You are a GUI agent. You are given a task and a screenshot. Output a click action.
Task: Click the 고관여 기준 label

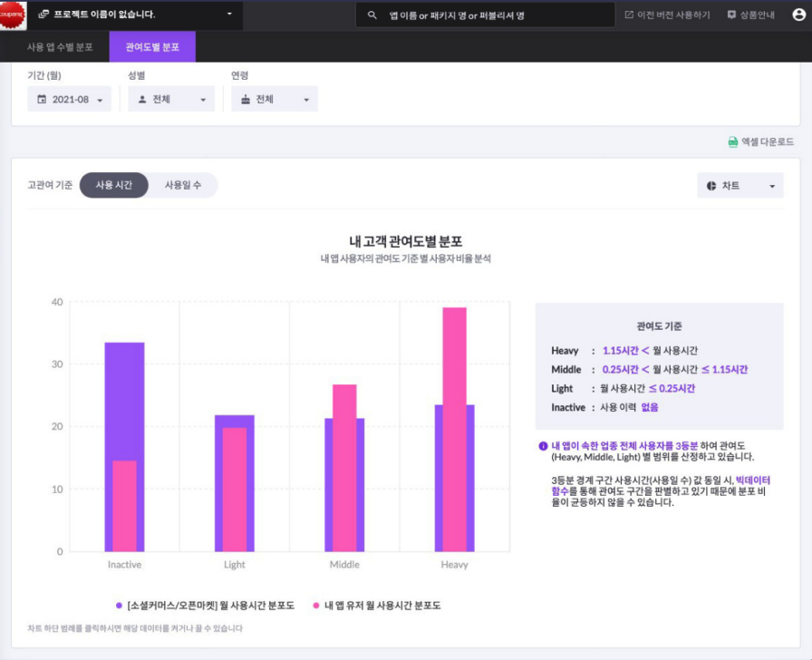[50, 185]
